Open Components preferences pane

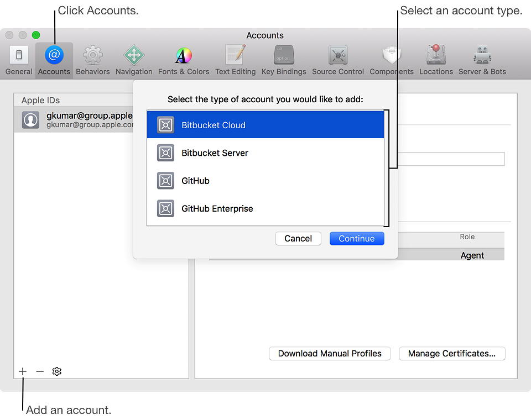click(x=392, y=60)
